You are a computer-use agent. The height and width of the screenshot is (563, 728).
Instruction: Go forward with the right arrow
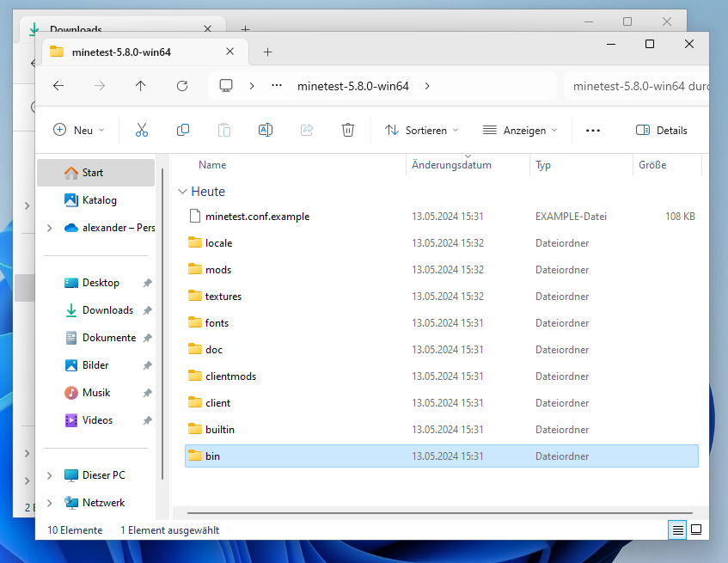point(100,86)
